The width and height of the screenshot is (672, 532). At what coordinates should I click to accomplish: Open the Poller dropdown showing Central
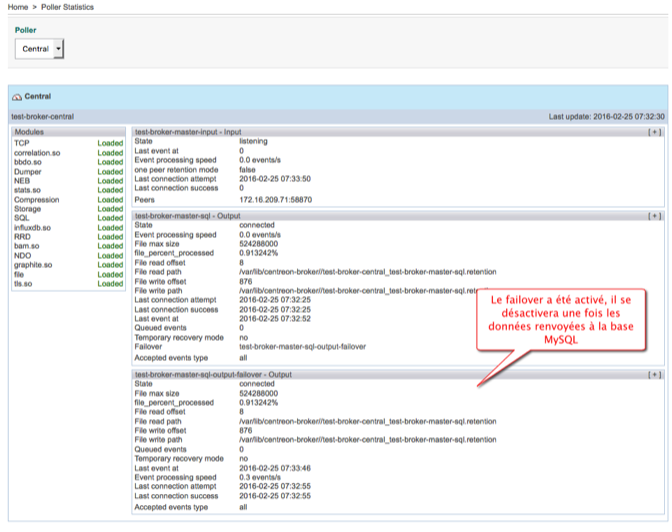coord(41,48)
